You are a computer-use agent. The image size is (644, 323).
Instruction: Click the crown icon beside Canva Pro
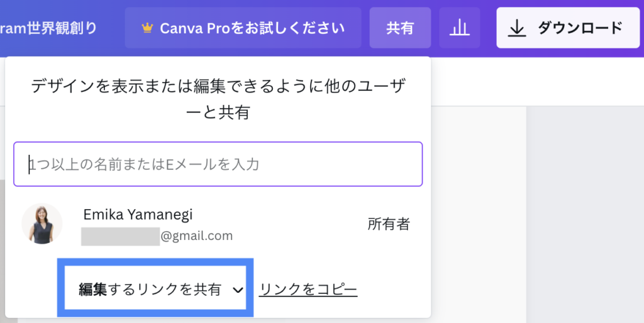coord(147,28)
